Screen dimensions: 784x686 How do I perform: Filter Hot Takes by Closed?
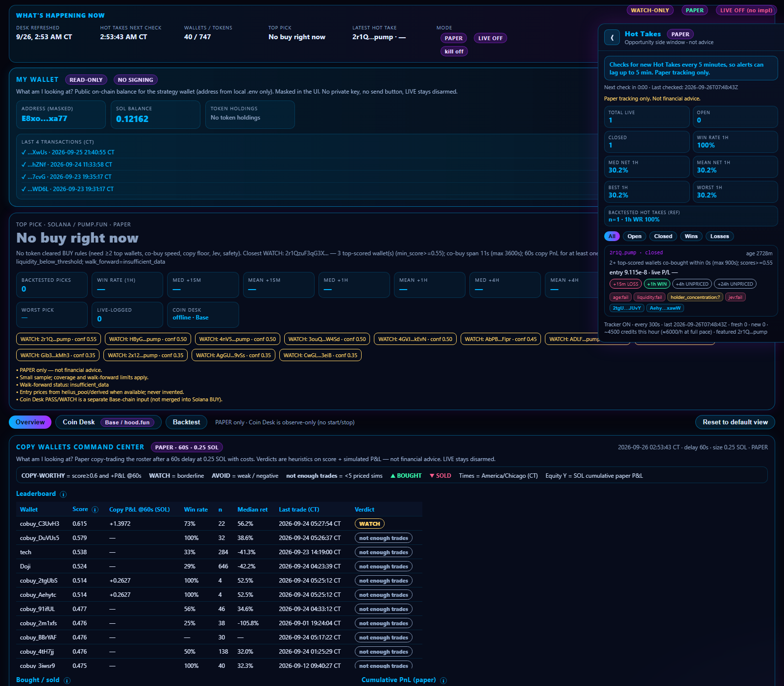(x=663, y=236)
